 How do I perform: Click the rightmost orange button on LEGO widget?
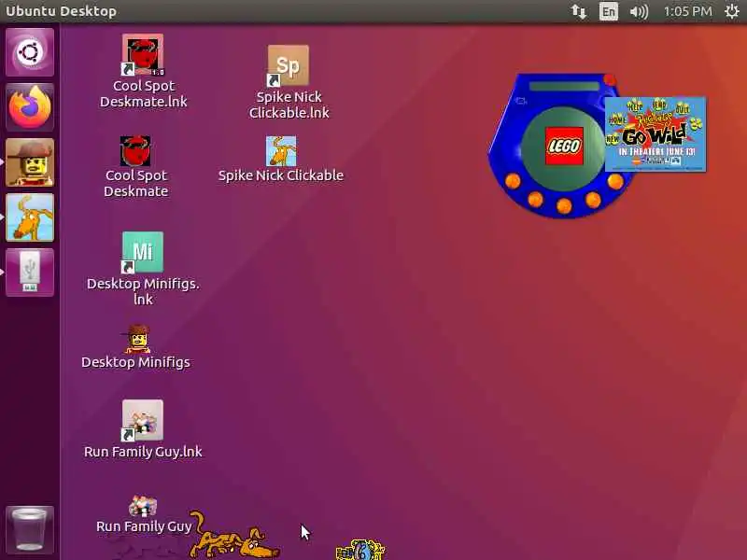(x=615, y=181)
